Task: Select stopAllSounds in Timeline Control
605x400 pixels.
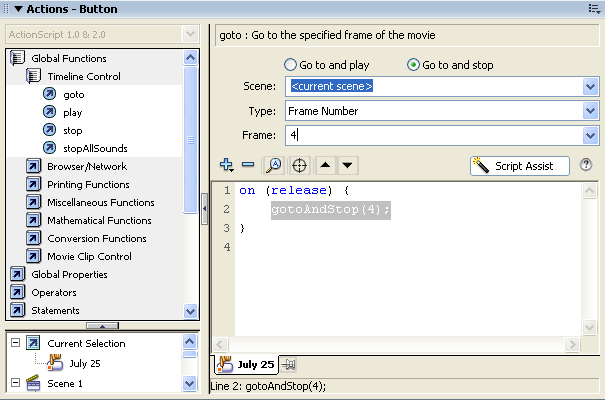Action: 94,148
